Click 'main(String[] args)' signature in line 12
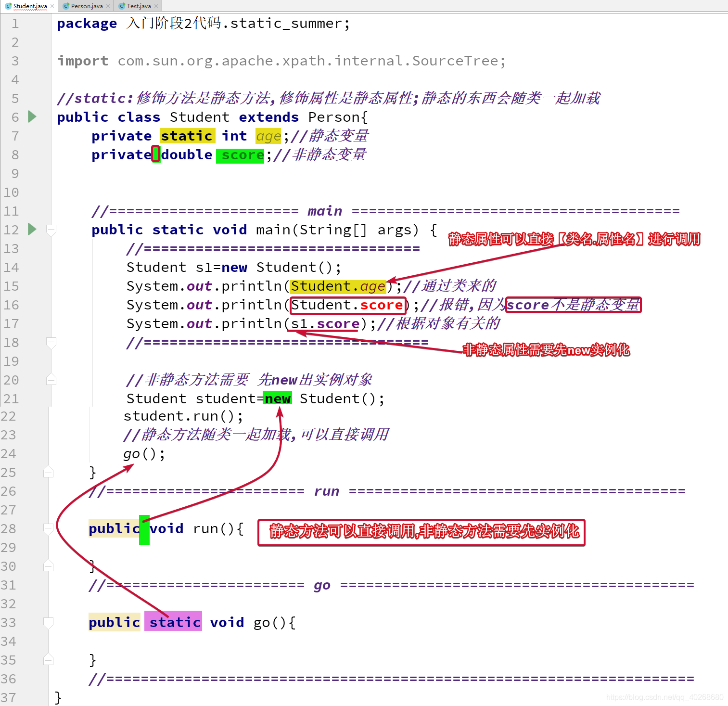The height and width of the screenshot is (706, 728). (337, 230)
